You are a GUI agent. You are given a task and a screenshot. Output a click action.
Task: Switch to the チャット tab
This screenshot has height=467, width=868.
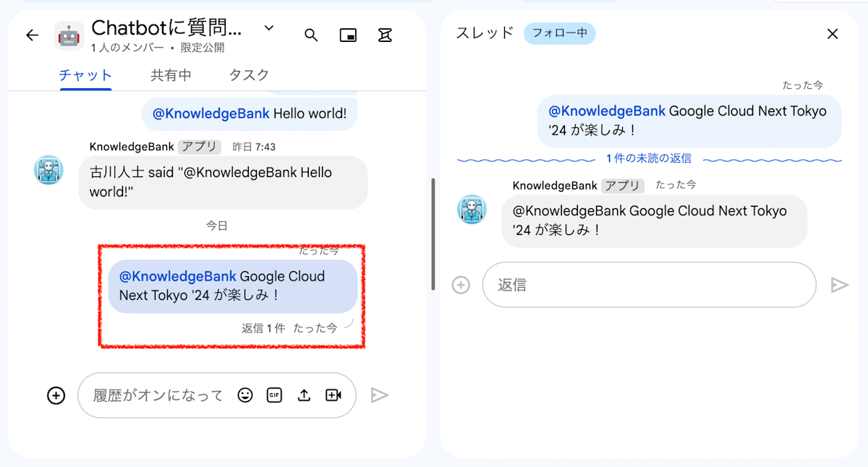[x=85, y=75]
